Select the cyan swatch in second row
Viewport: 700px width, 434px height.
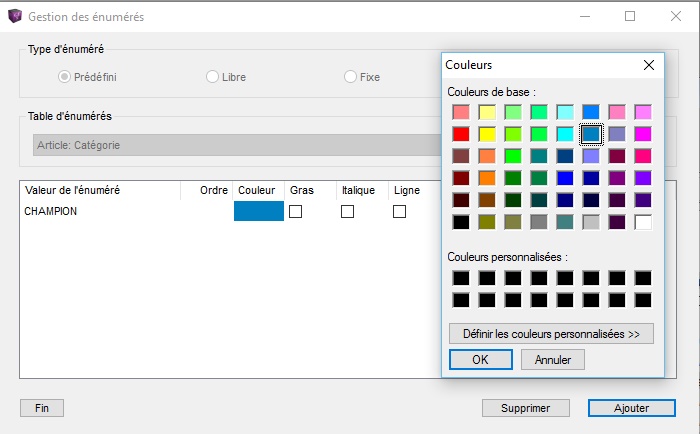[565, 134]
